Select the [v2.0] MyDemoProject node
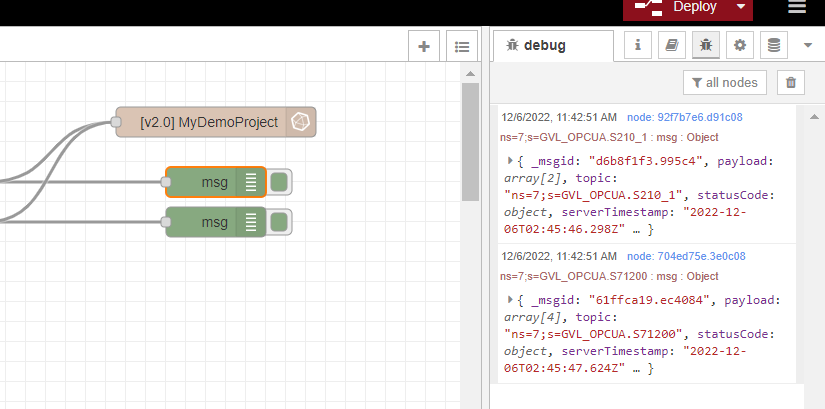 216,122
